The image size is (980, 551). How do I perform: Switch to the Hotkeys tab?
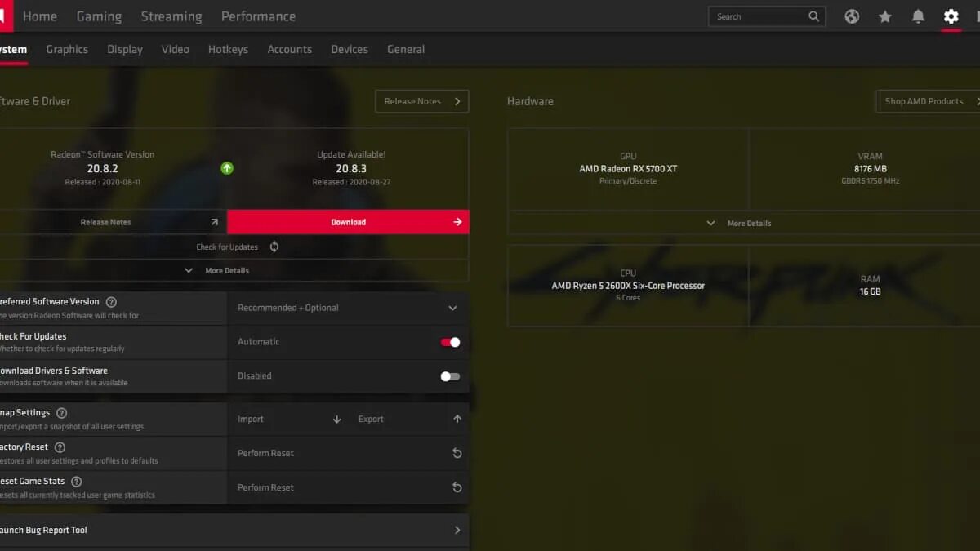[228, 49]
